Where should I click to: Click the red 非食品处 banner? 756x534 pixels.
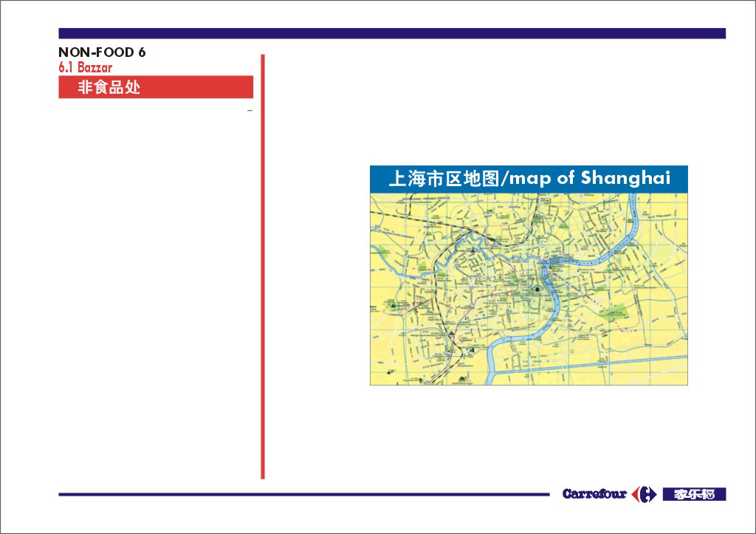tap(156, 87)
